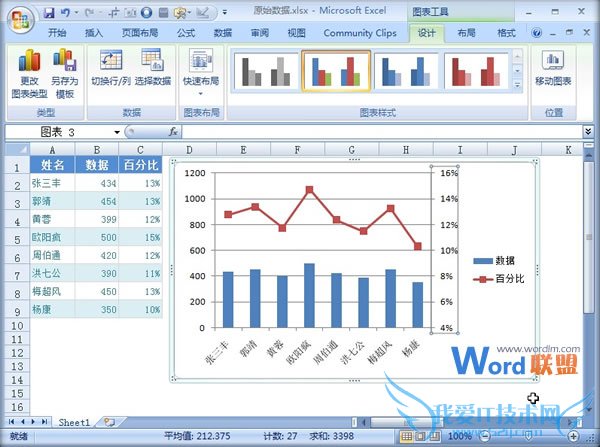
Task: Zoom out with the minus button
Action: (485, 436)
